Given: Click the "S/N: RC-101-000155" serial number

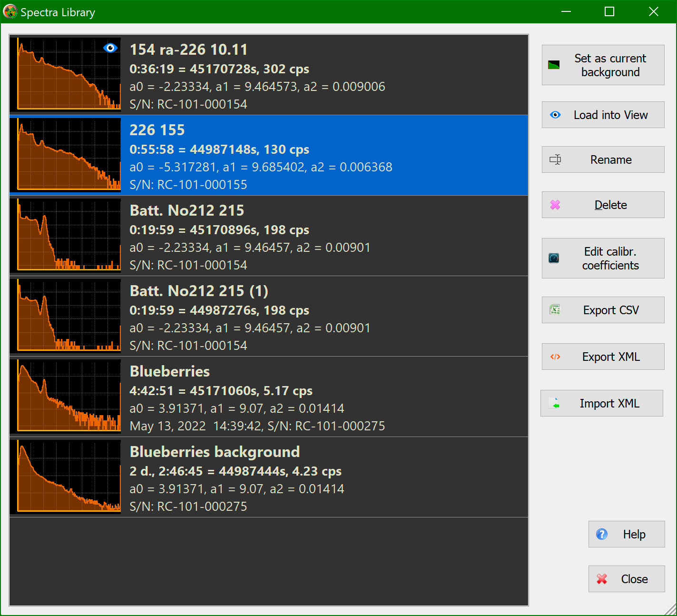Looking at the screenshot, I should pyautogui.click(x=188, y=185).
